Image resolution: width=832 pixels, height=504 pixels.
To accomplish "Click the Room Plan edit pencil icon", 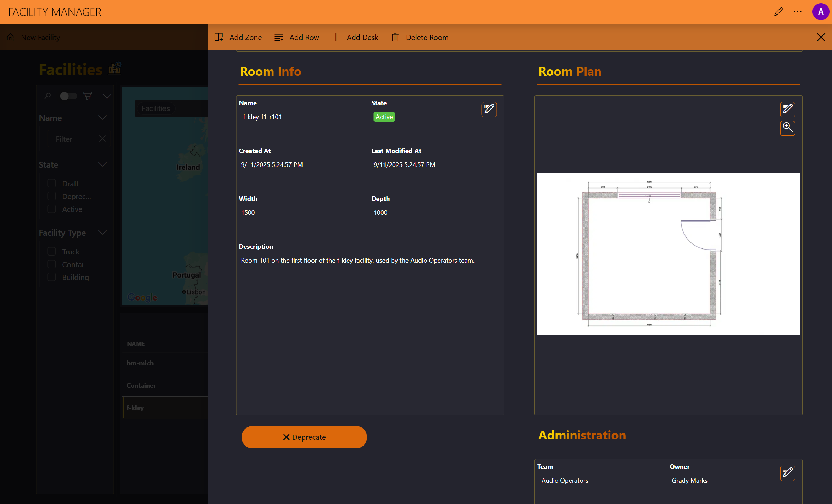I will (787, 110).
